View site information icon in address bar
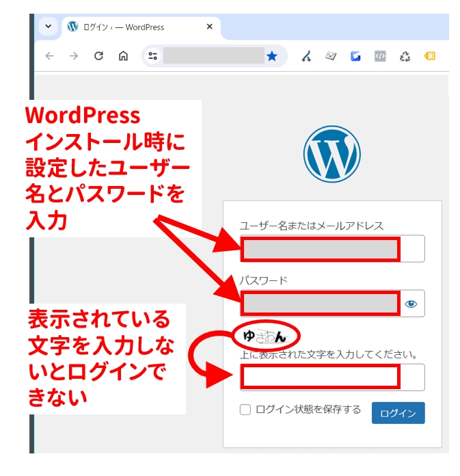460x476 pixels. click(x=153, y=56)
